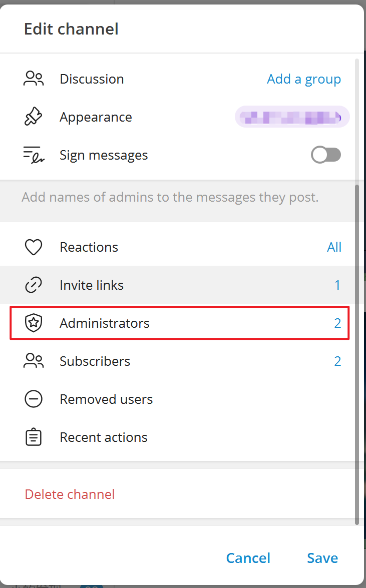Click the Removed users minus-circle icon
Screen dimensions: 366x588
[34, 399]
